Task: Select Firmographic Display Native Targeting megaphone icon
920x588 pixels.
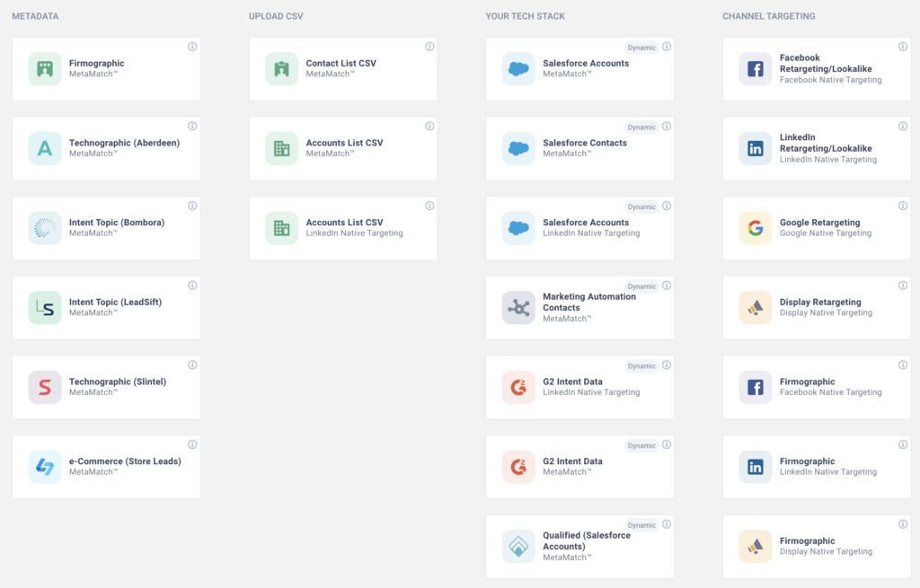Action: tap(756, 547)
